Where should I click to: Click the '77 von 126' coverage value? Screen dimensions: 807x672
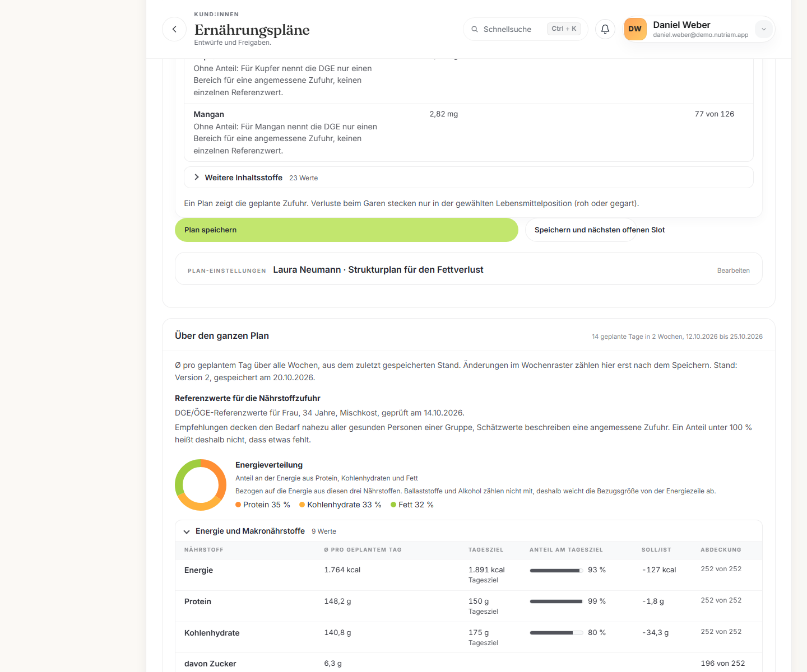[x=715, y=114]
